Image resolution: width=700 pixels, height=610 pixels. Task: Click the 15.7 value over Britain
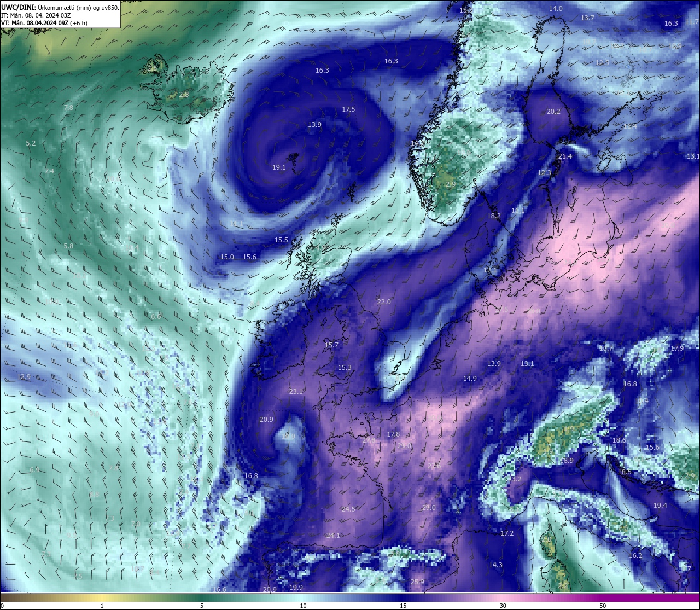coord(331,345)
